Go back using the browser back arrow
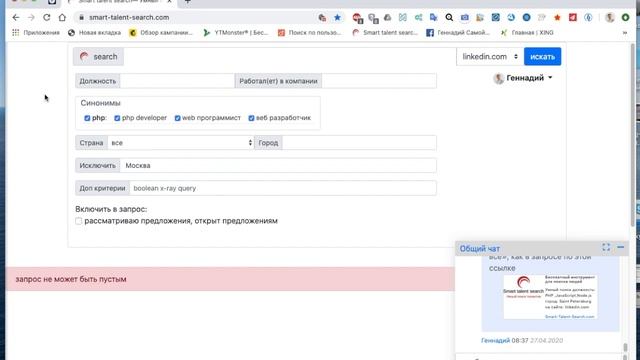Image resolution: width=640 pixels, height=360 pixels. 16,18
